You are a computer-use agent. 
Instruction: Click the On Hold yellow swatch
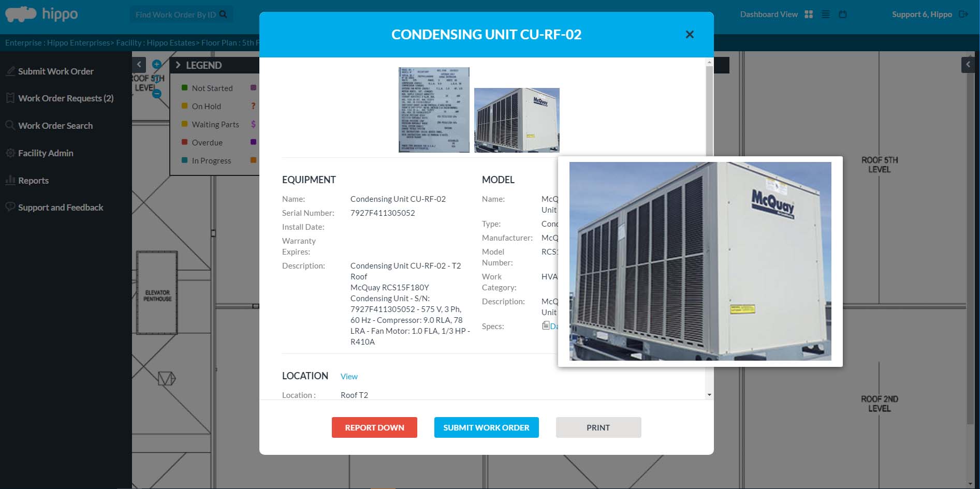184,106
